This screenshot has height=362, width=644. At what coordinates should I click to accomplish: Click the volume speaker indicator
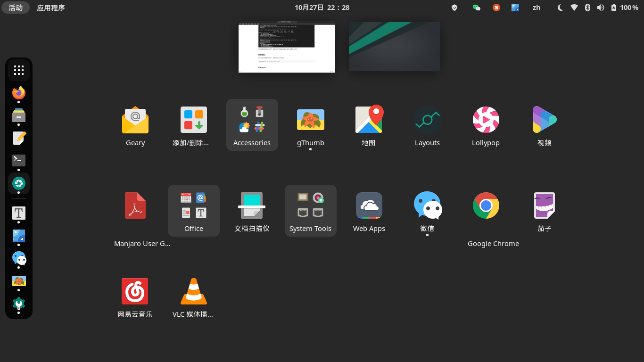pos(600,8)
